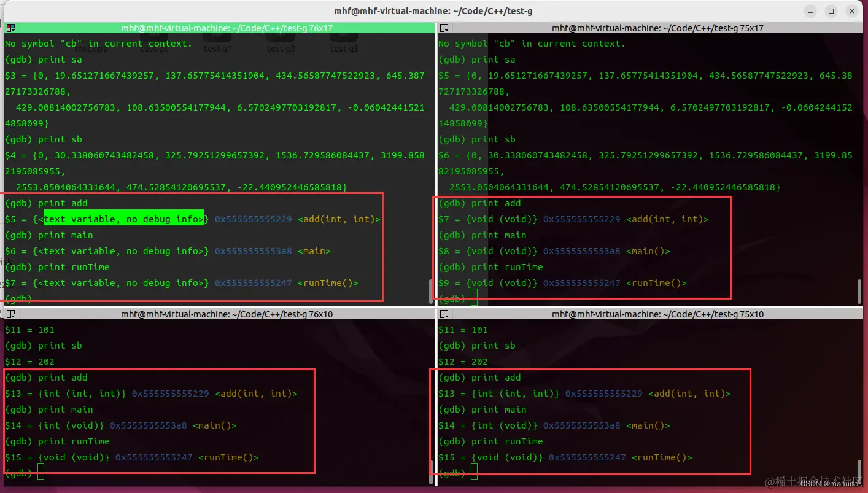Click the "$4 = {0, 30.338060743482458" line
Image resolution: width=868 pixels, height=493 pixels.
click(215, 155)
